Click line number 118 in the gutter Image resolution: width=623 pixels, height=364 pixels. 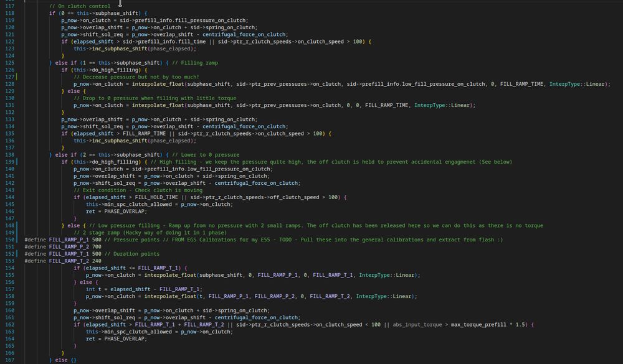9,14
